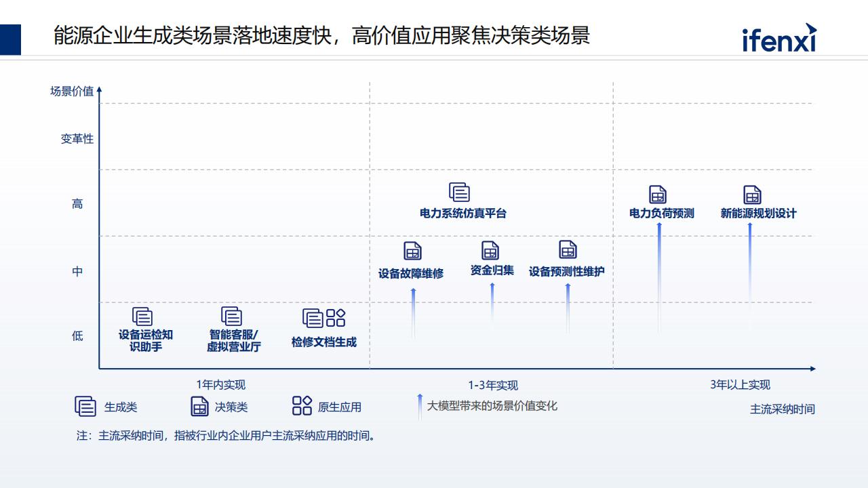Click the 3年以上实现 label
This screenshot has height=488, width=868.
741,384
